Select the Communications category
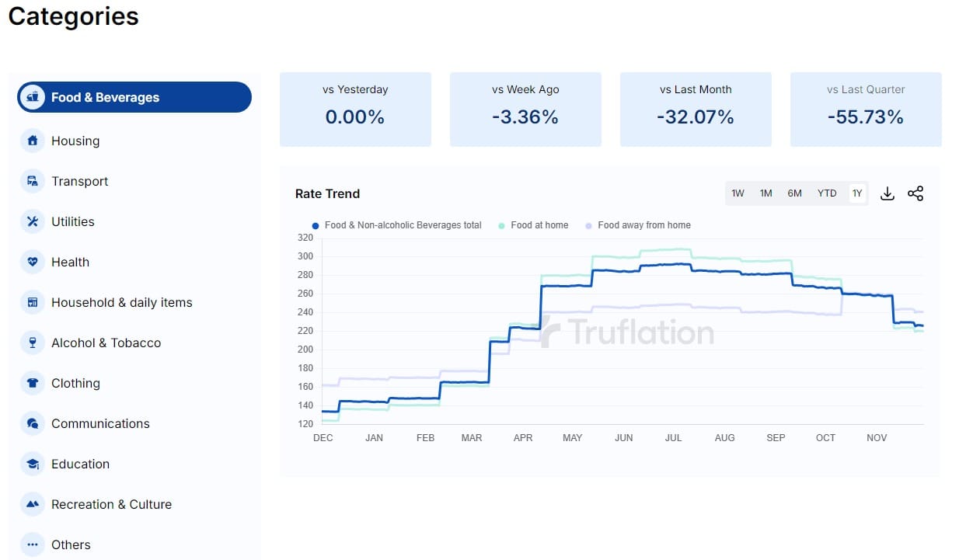966x560 pixels. pos(100,423)
